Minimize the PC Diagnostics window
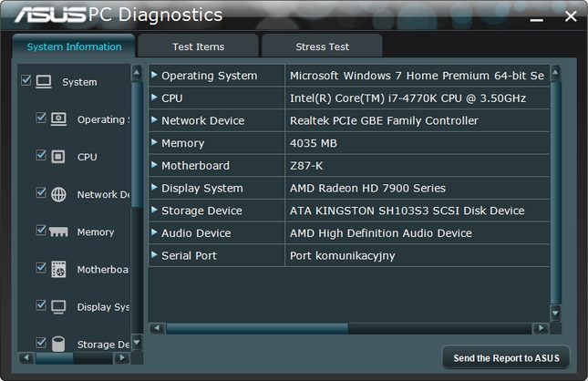The height and width of the screenshot is (381, 588). click(537, 18)
